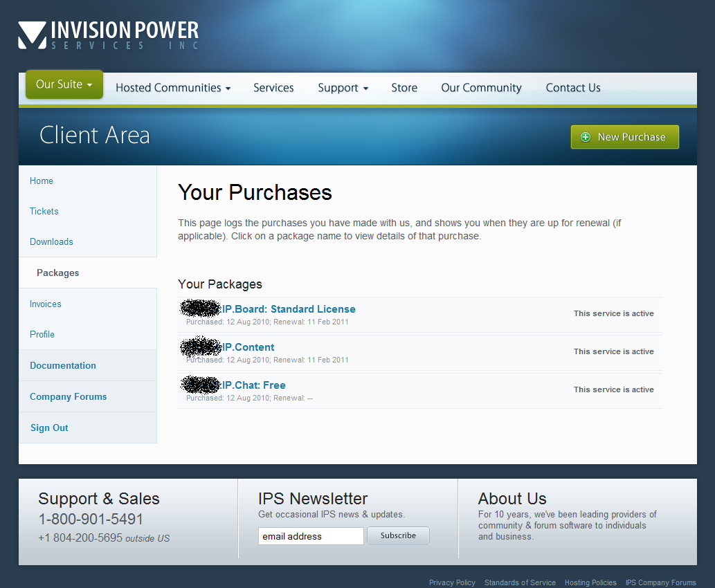This screenshot has width=715, height=588.
Task: Open the Store menu item
Action: point(404,88)
